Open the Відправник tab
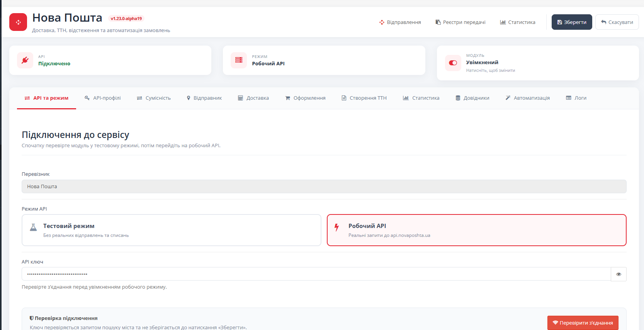The image size is (644, 330). 204,98
